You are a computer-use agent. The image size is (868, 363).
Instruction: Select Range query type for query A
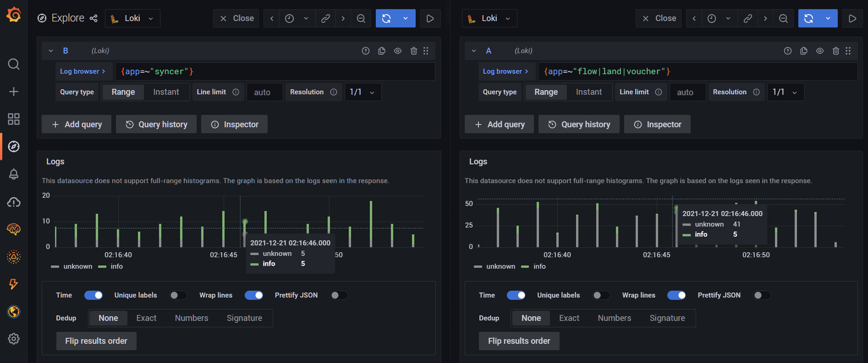[x=546, y=92]
